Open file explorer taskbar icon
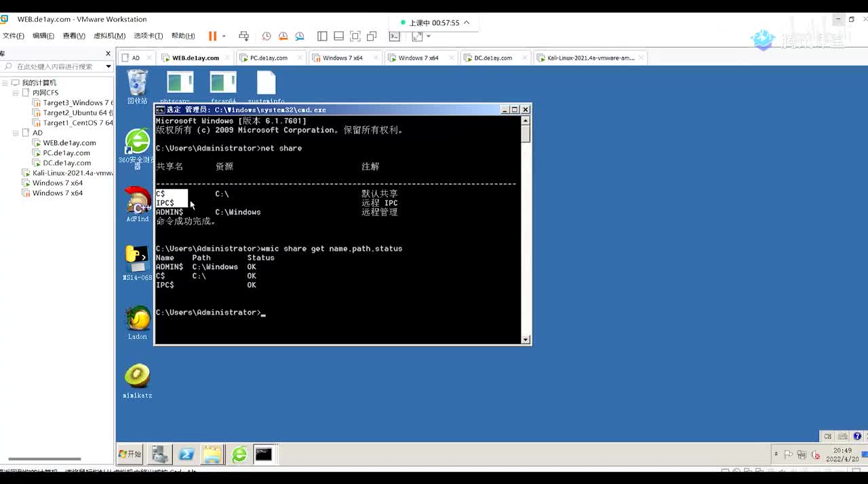This screenshot has height=484, width=868. [212, 454]
